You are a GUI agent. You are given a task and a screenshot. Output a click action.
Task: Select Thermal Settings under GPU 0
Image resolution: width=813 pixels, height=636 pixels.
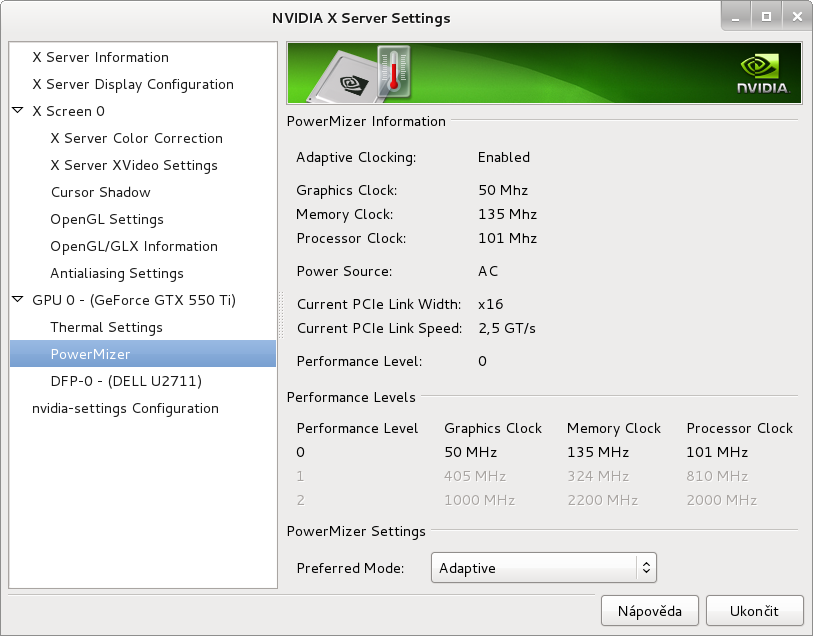click(x=106, y=327)
